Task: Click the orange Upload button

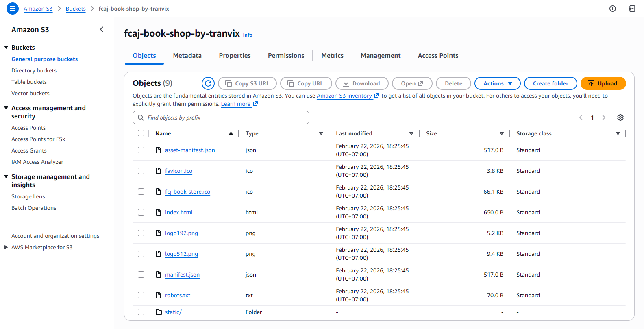Action: click(x=603, y=83)
